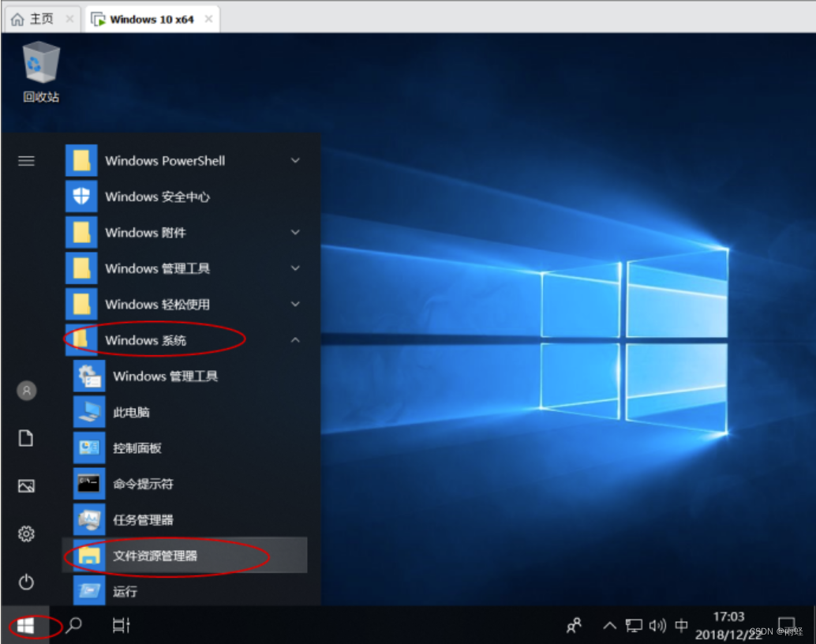Open the notification Action Center icon

[x=786, y=623]
